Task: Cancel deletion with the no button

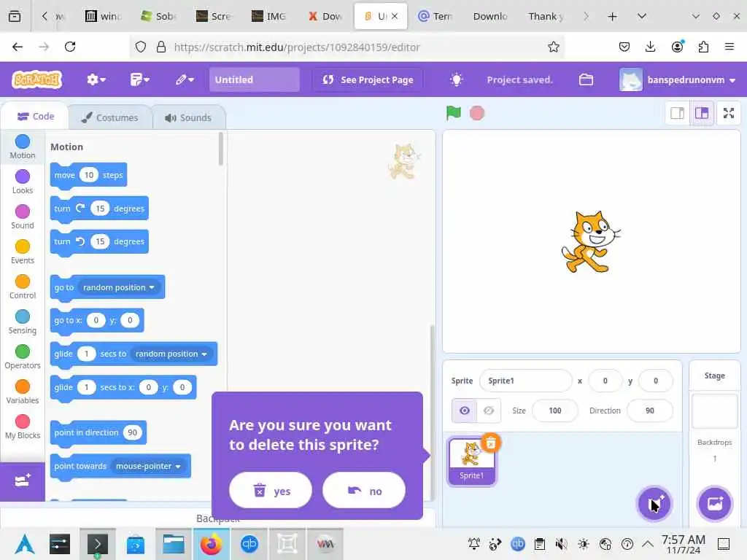Action: [364, 491]
